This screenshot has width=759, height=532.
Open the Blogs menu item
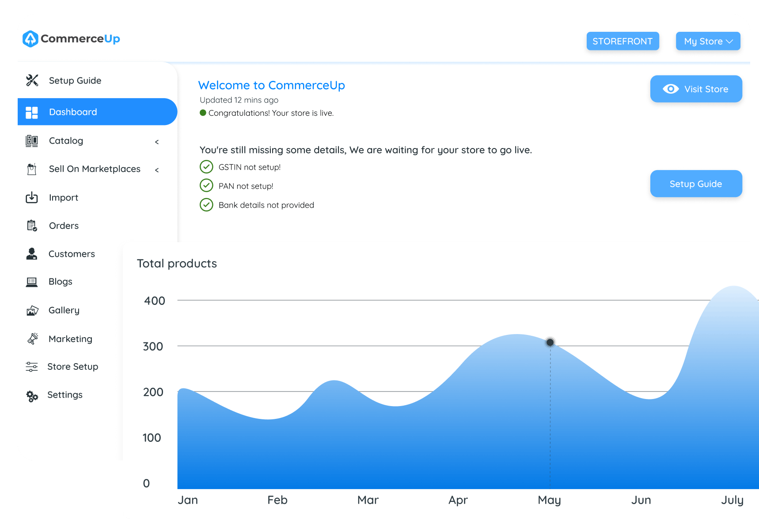61,282
